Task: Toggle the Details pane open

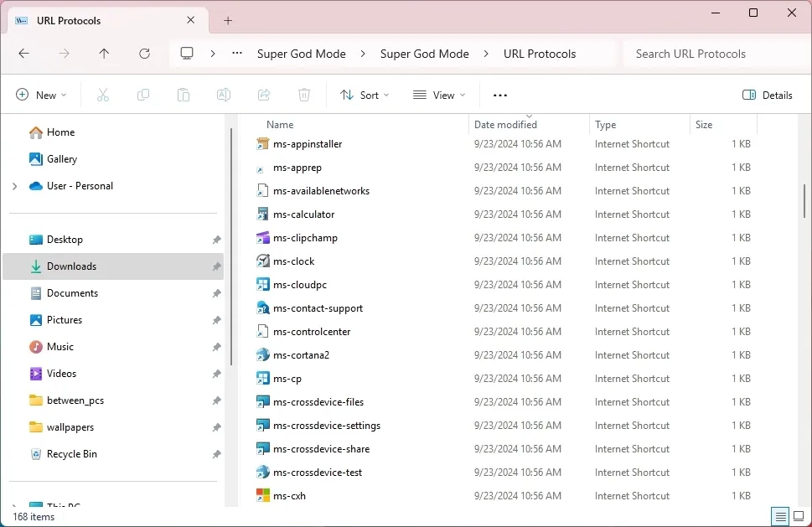Action: (x=767, y=95)
